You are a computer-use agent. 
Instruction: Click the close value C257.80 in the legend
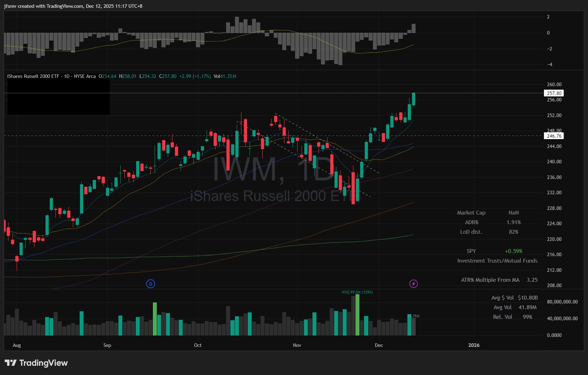point(167,76)
